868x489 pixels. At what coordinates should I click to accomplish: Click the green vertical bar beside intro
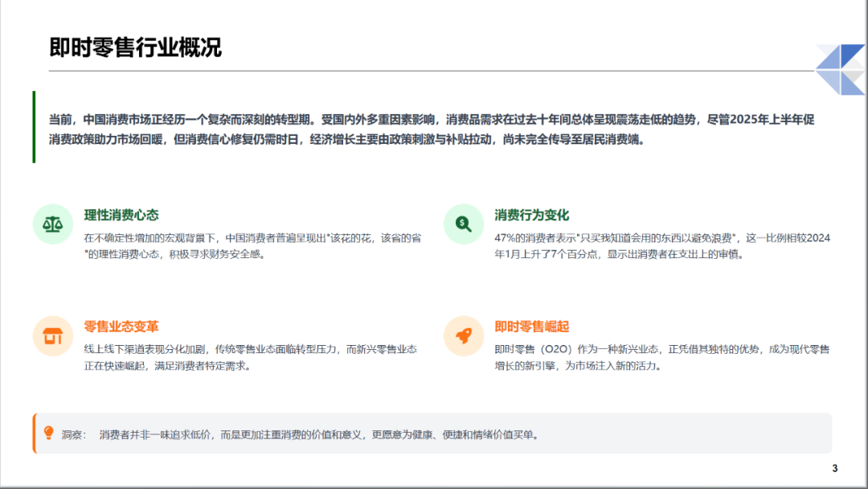pyautogui.click(x=34, y=127)
